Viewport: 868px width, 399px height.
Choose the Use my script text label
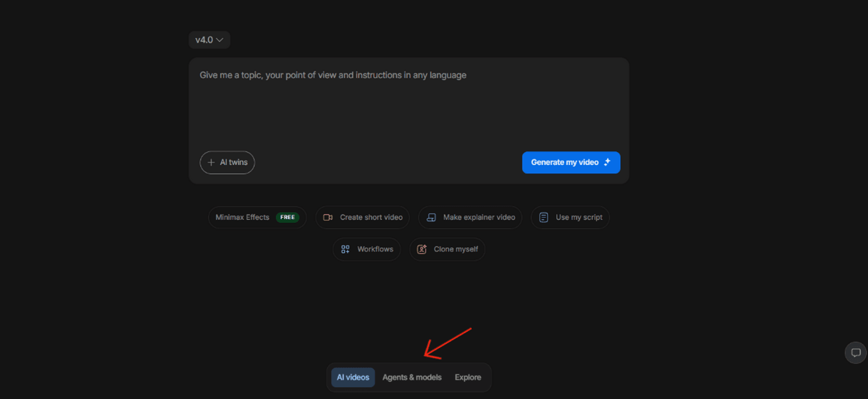(x=579, y=218)
